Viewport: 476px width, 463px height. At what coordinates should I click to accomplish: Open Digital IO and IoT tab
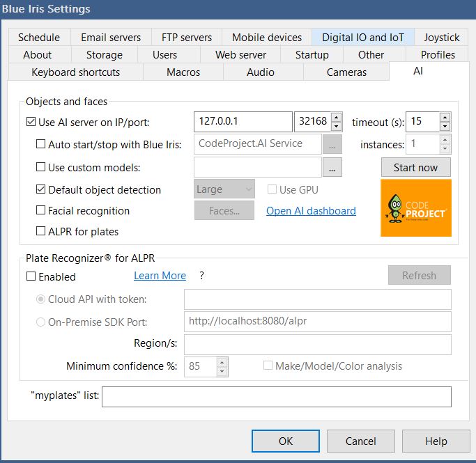363,38
